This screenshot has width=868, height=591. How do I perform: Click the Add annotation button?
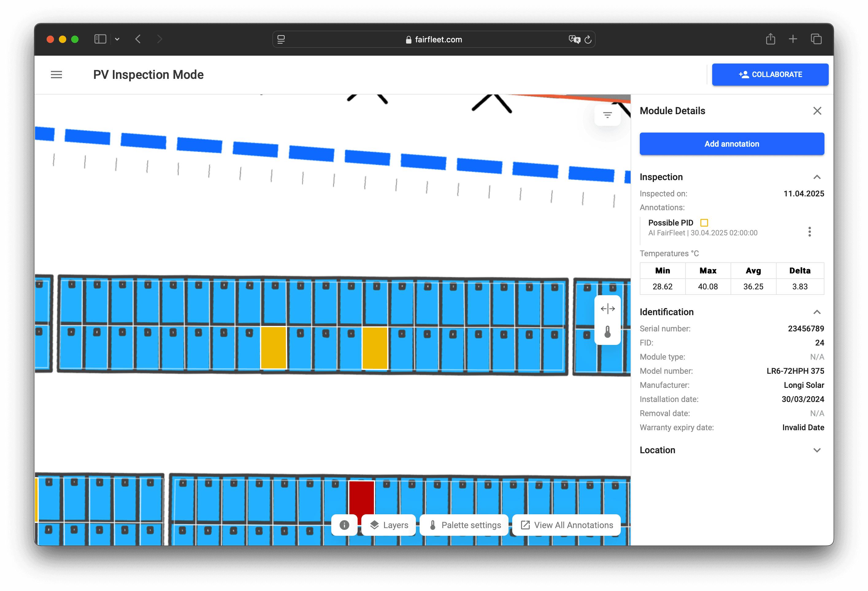[x=731, y=144]
